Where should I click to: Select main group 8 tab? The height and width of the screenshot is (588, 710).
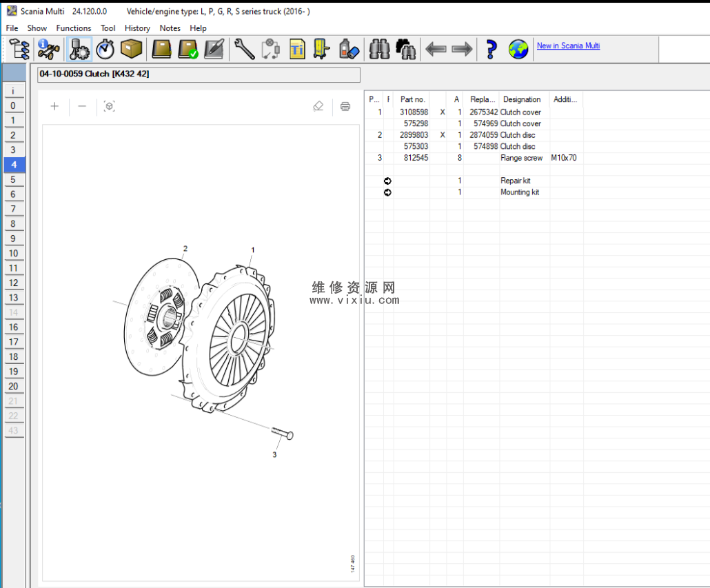click(14, 223)
